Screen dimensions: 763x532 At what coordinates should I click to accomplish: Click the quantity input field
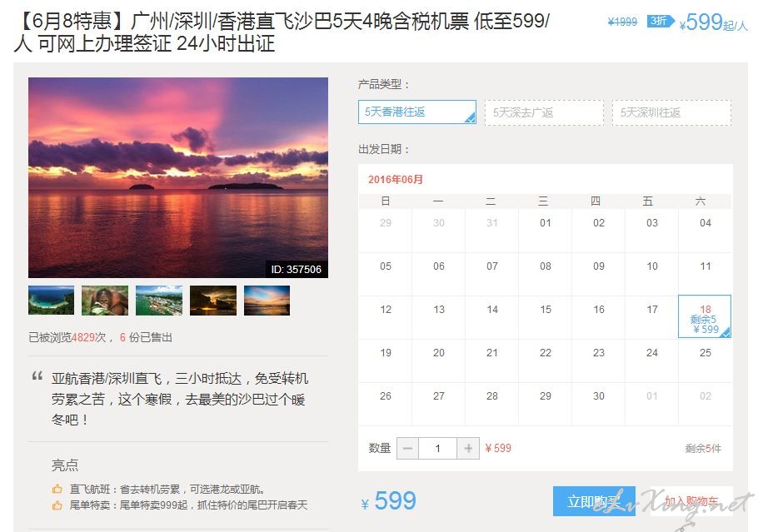[x=438, y=449]
